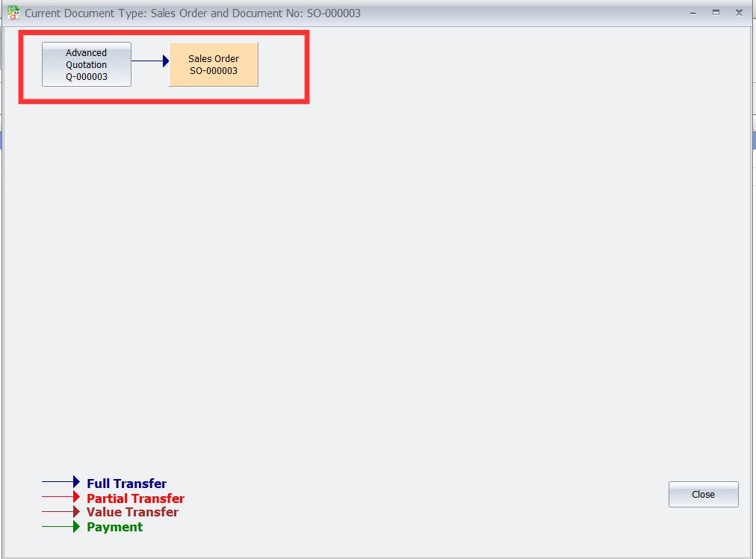Click the blue arrow connecting the two documents
Screen dimensions: 756x559
[x=149, y=62]
